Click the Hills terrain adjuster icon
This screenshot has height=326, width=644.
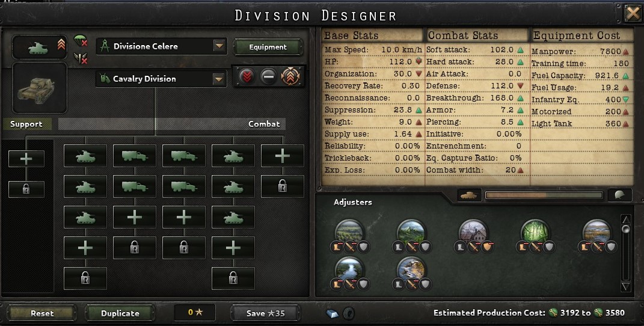[411, 233]
